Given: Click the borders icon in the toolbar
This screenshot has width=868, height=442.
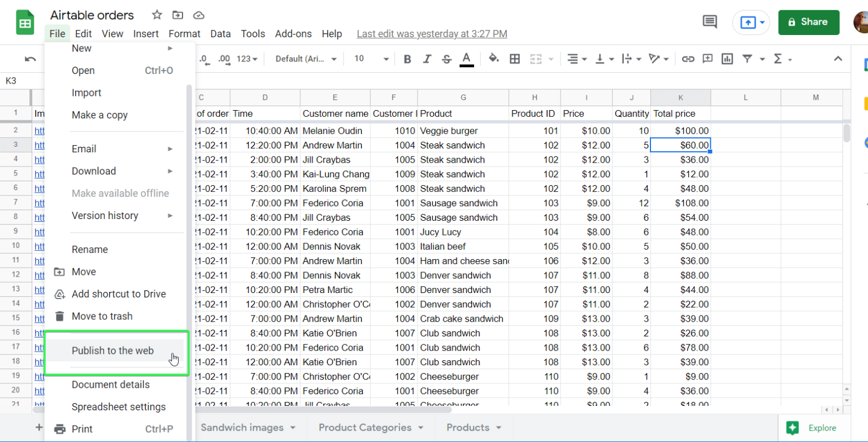Looking at the screenshot, I should pyautogui.click(x=515, y=59).
